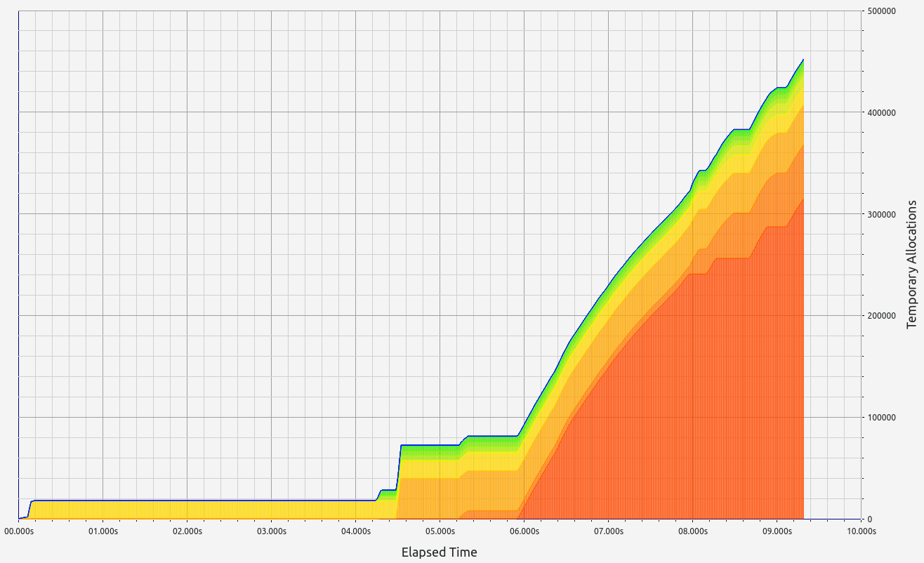Click the 05.000s time axis label
This screenshot has width=924, height=563.
click(x=440, y=532)
